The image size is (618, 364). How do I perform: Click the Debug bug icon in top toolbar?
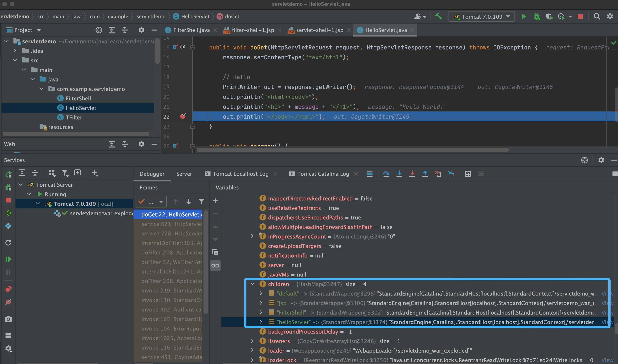[x=537, y=16]
